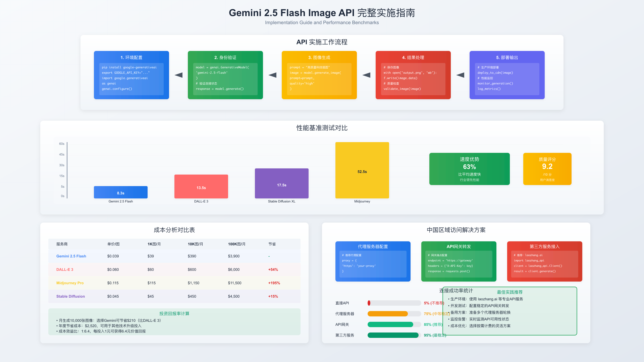Screen dimensions: 644x362
Task: Click the '+54%' savings value
Action: pos(273,269)
